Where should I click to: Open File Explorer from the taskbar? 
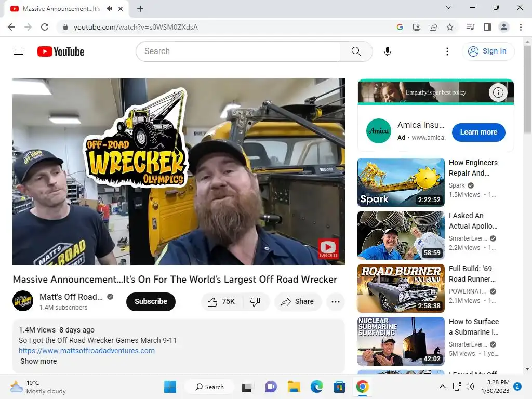click(x=294, y=387)
